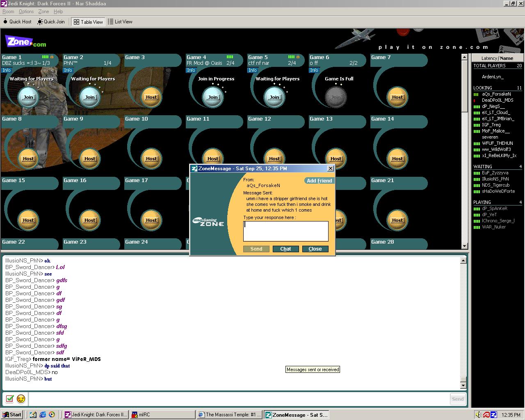The image size is (525, 420).
Task: Select player sHaDoWeDForte in waiting list
Action: [x=498, y=191]
